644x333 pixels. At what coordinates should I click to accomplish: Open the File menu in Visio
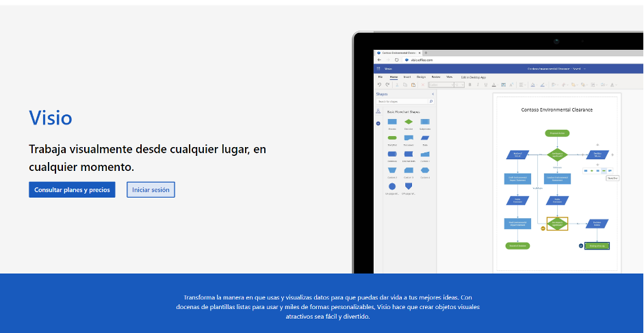381,77
